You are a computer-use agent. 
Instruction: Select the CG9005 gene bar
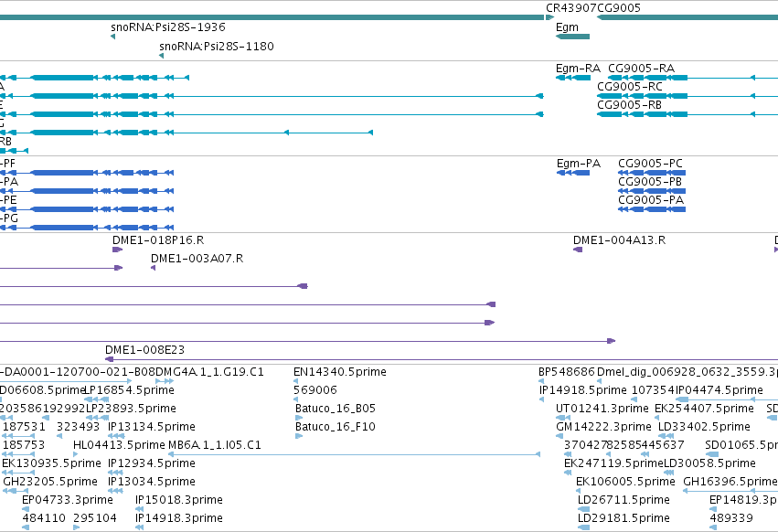pyautogui.click(x=687, y=17)
